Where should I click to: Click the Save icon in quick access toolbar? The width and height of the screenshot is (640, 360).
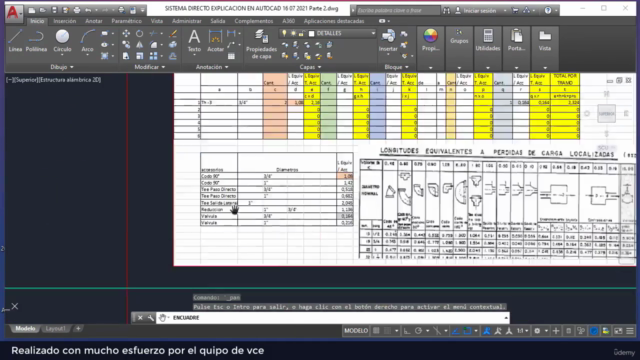(54, 10)
